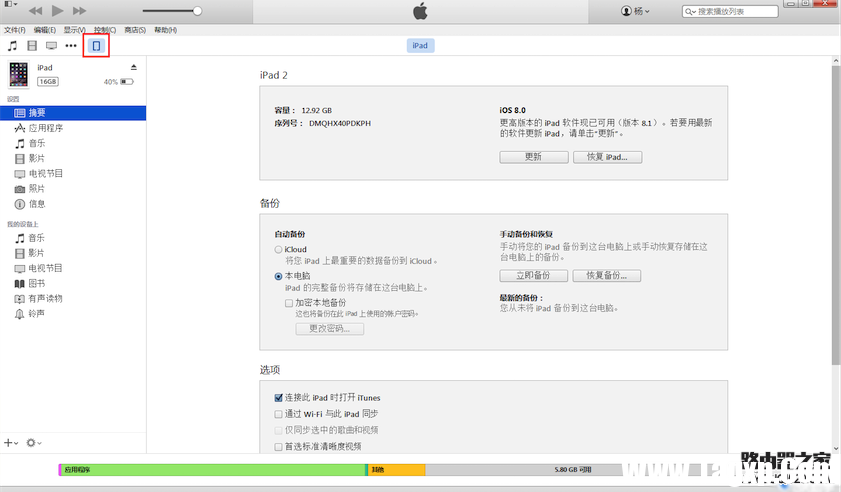Click the serial number DMQHX40PDKPH

(x=340, y=123)
